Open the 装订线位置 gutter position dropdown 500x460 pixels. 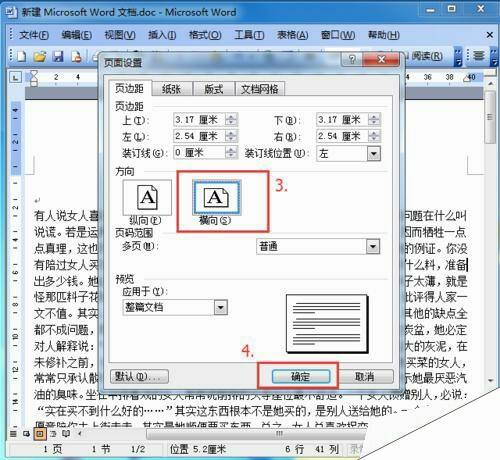(x=374, y=154)
